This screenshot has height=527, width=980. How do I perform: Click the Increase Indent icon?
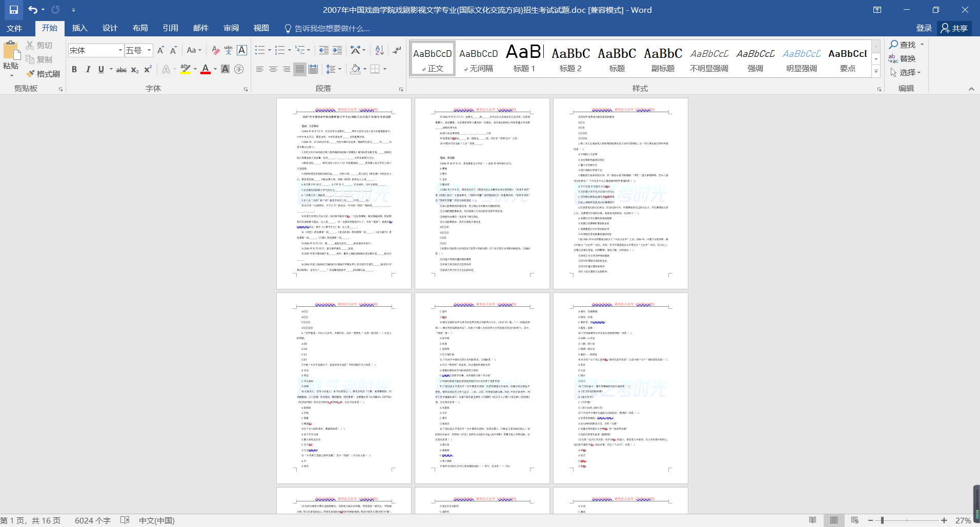337,50
